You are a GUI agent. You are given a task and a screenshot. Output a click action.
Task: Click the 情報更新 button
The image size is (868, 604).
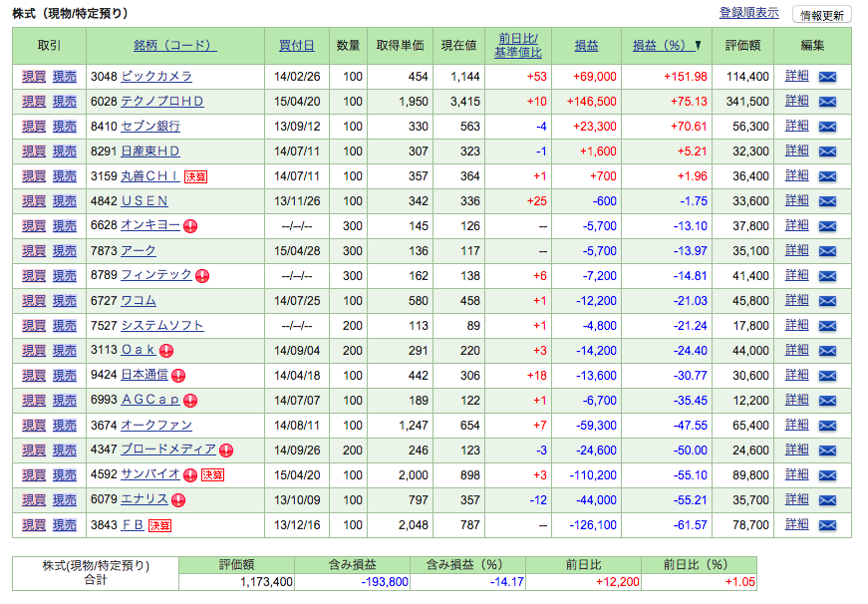[x=822, y=15]
